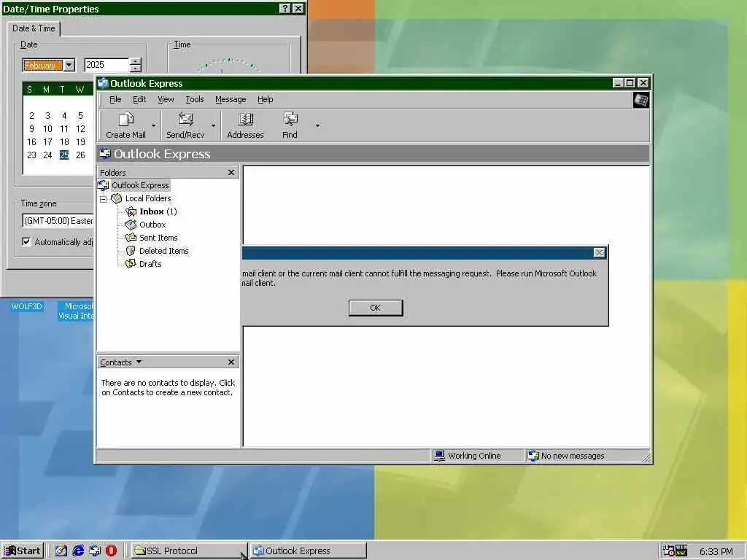Close the Folders pane
The width and height of the screenshot is (747, 560).
(231, 172)
